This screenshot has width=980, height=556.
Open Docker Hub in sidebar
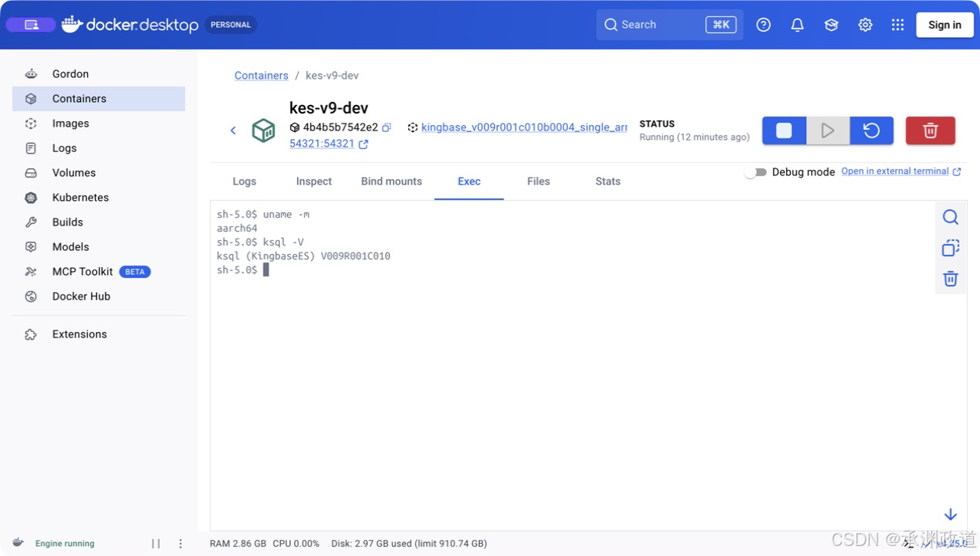[x=99, y=297]
